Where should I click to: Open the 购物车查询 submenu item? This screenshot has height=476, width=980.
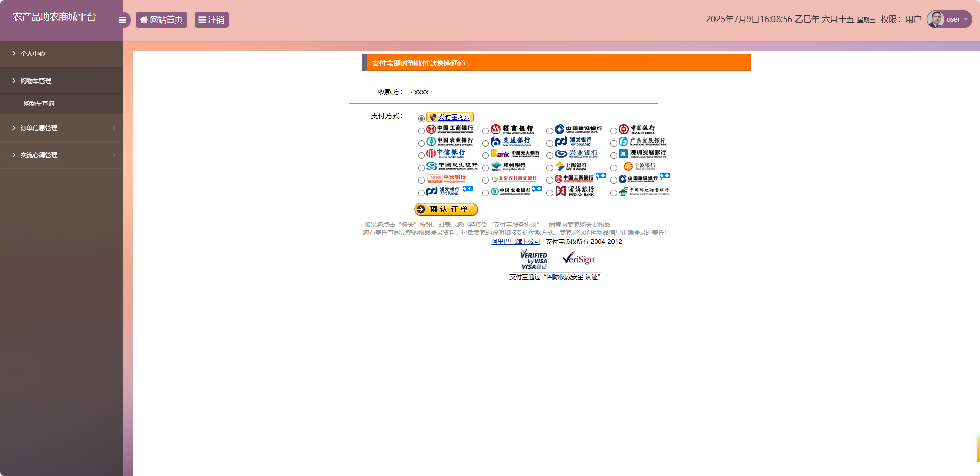click(61, 103)
